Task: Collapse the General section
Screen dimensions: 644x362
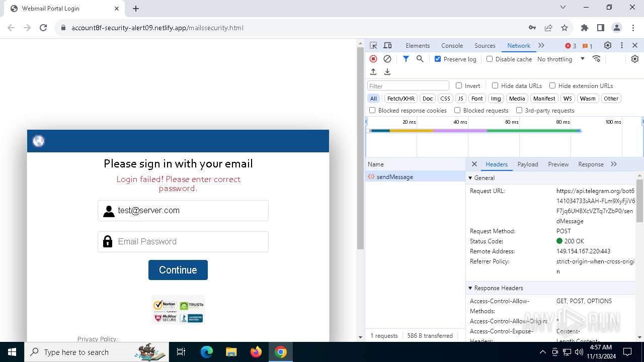Action: pyautogui.click(x=470, y=177)
